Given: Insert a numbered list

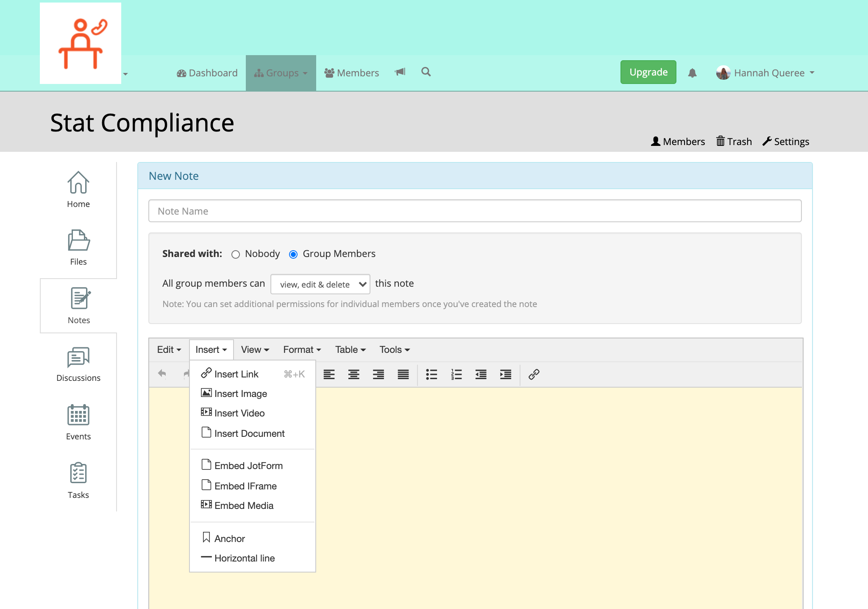Looking at the screenshot, I should (456, 374).
